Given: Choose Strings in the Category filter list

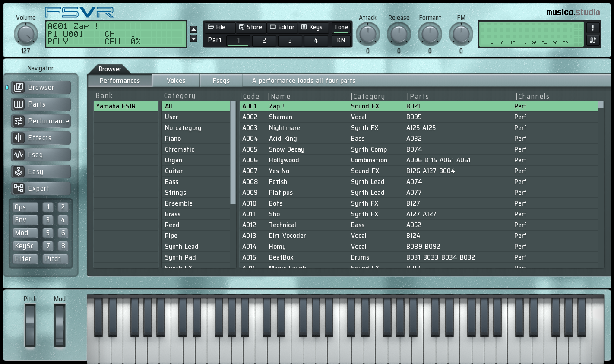Looking at the screenshot, I should click(196, 193).
